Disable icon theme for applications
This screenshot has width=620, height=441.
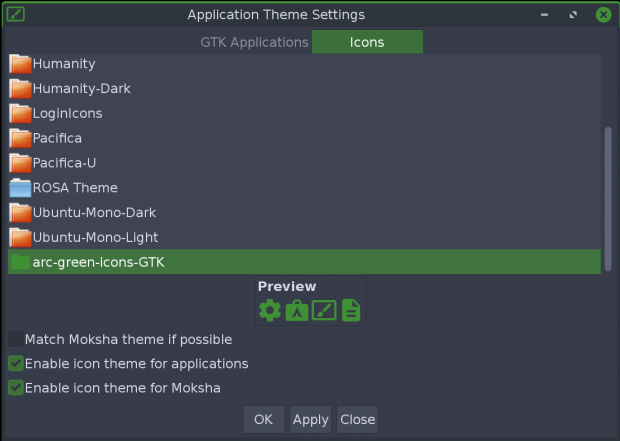(x=16, y=363)
